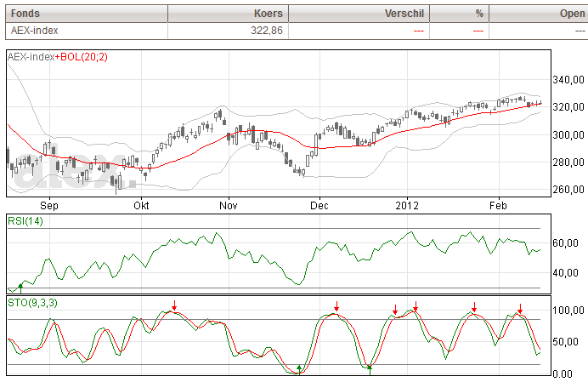Click the Okt date axis label

141,205
